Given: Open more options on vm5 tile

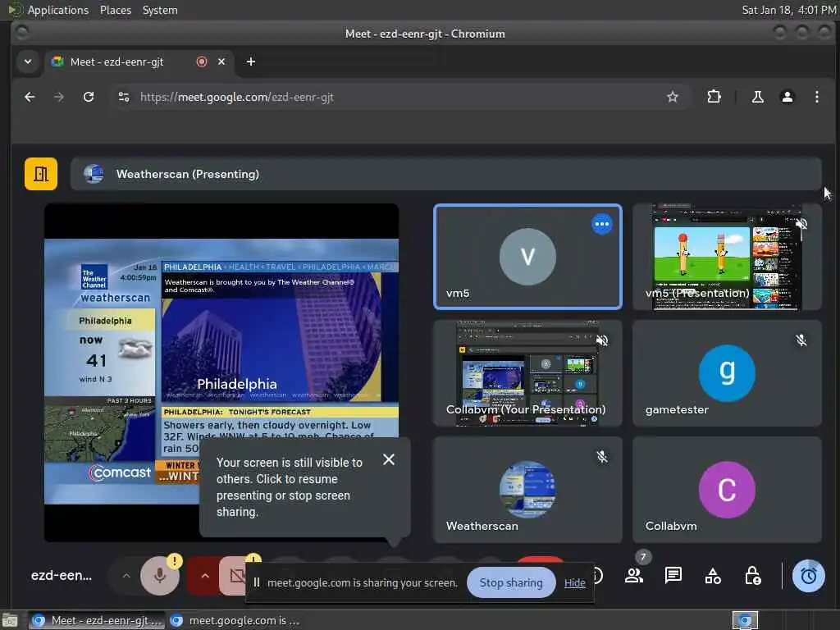Looking at the screenshot, I should (601, 224).
